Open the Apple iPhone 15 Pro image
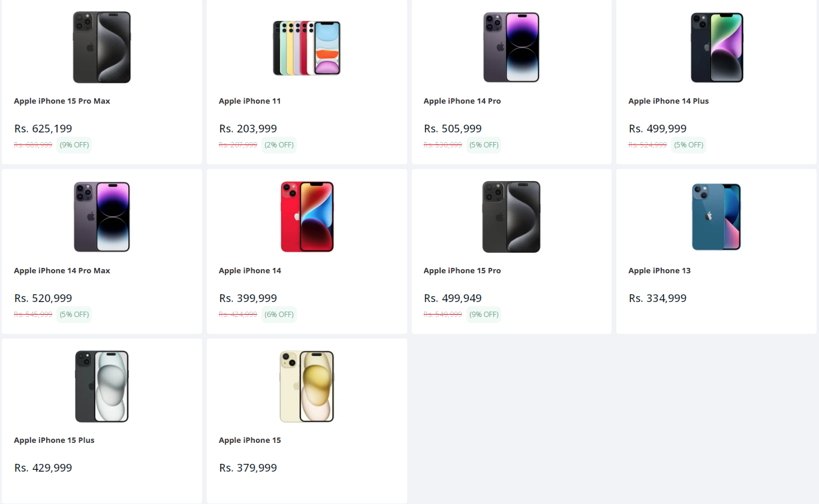This screenshot has width=819, height=504. pos(511,216)
